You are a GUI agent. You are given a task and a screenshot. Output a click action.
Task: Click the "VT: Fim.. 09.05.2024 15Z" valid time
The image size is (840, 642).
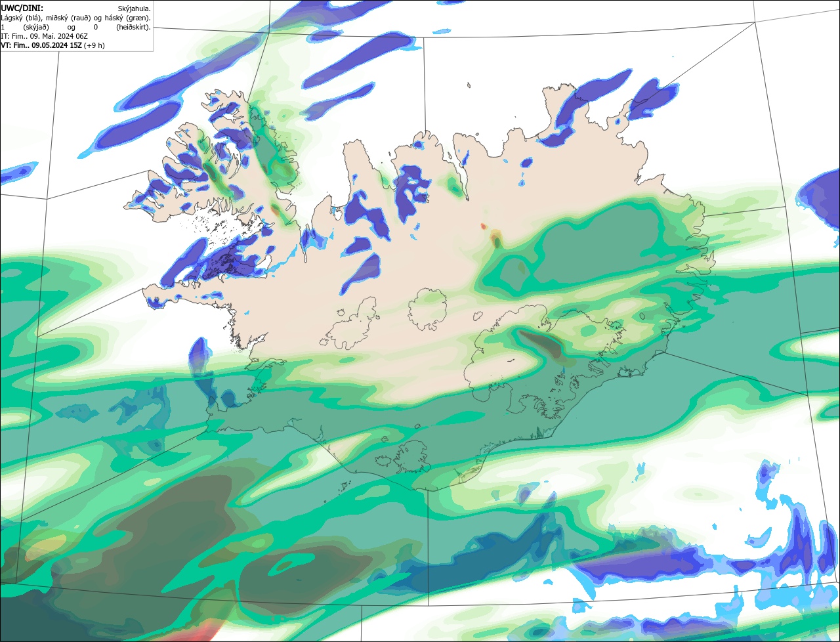(x=41, y=45)
